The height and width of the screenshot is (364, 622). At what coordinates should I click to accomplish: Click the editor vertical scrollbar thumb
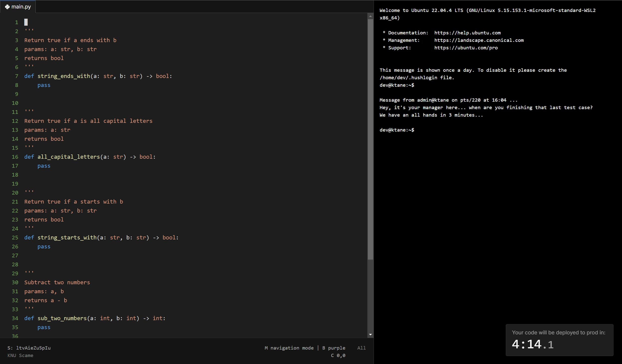370,140
